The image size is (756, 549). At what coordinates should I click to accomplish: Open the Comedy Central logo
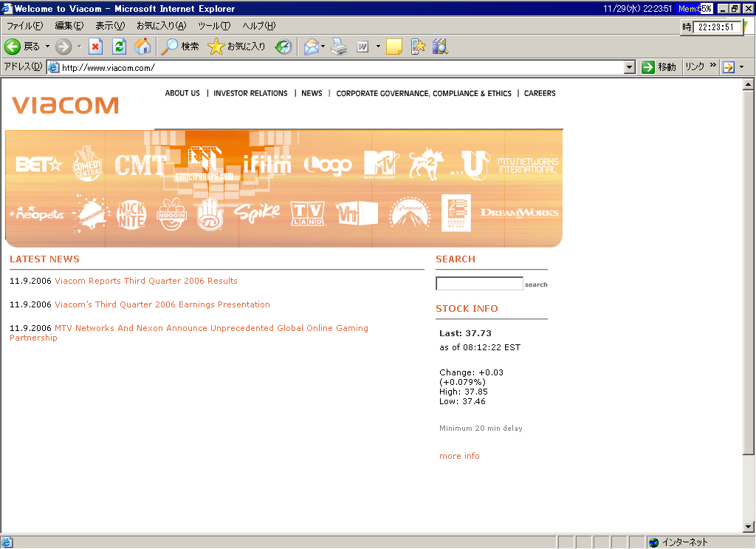(x=87, y=164)
